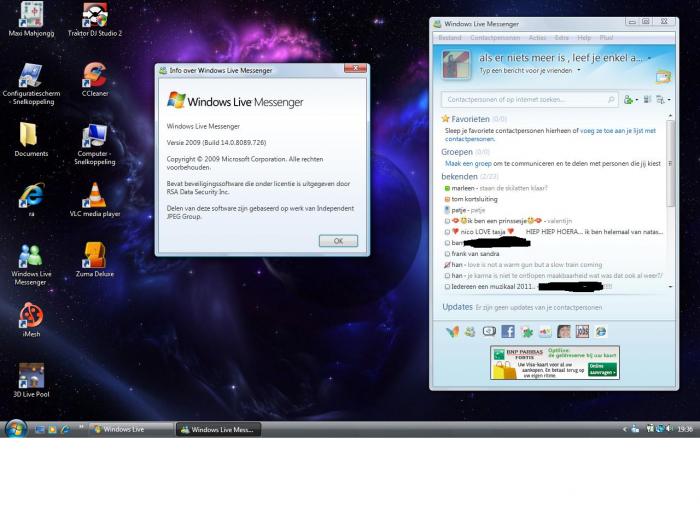
Task: Open Maxi Mahjongg desktop shortcut
Action: (31, 19)
